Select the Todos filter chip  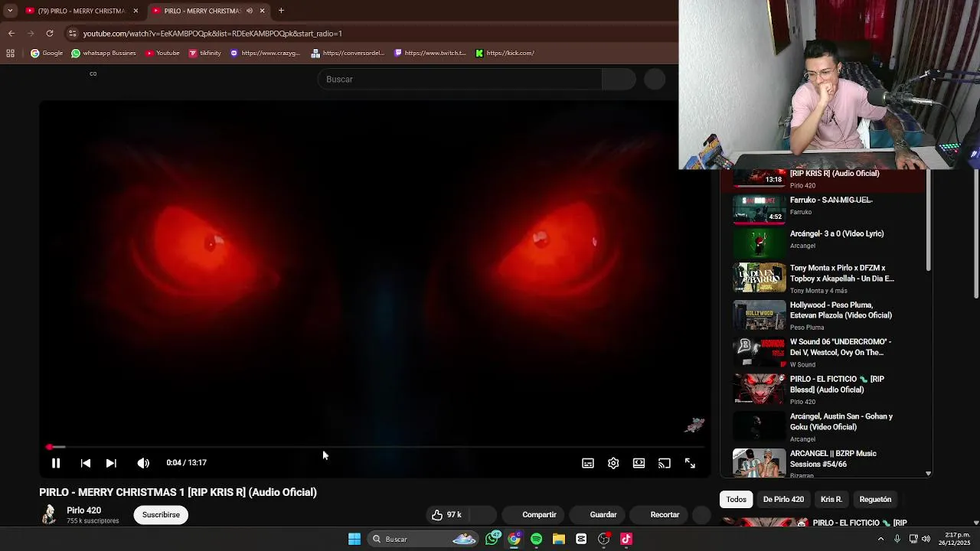click(737, 500)
